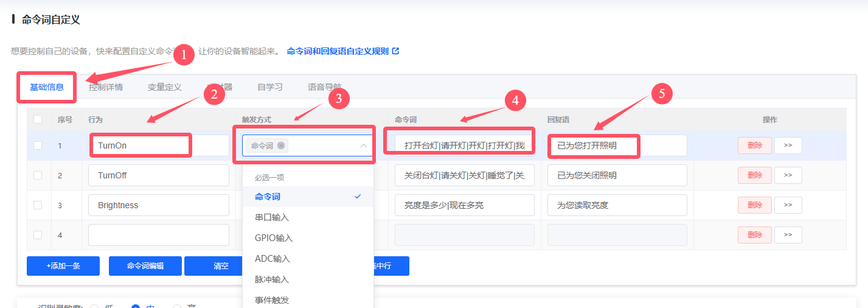
Task: Click the 行为 column header
Action: click(x=95, y=120)
